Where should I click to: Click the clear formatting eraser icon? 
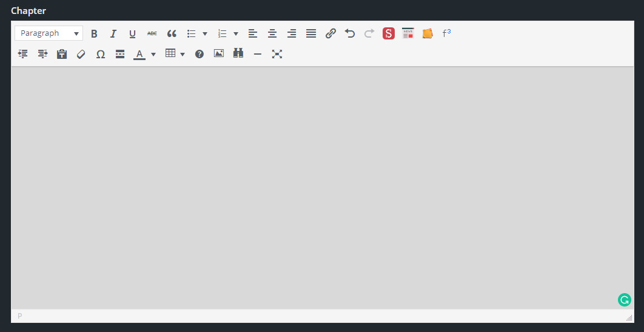pyautogui.click(x=81, y=54)
